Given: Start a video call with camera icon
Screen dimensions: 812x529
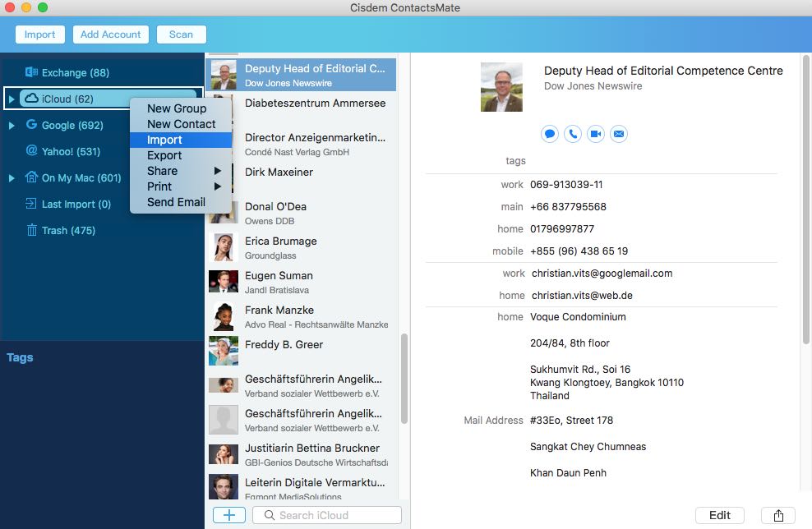Looking at the screenshot, I should click(x=596, y=134).
